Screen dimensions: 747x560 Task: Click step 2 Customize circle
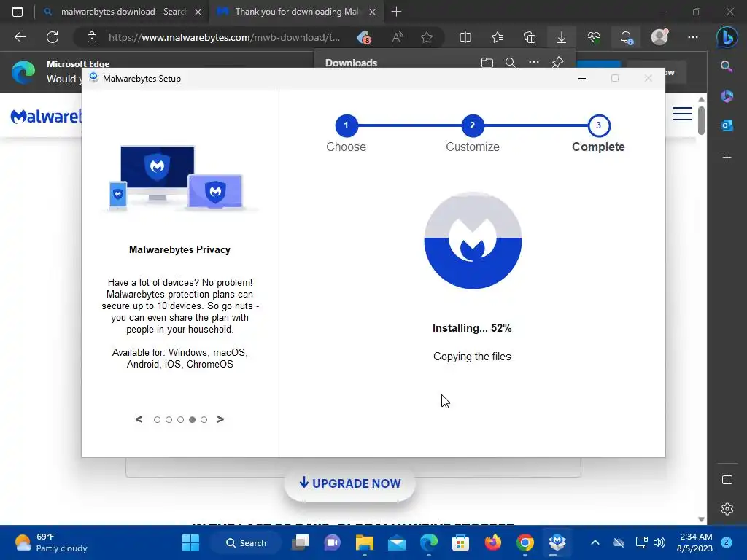(x=473, y=125)
